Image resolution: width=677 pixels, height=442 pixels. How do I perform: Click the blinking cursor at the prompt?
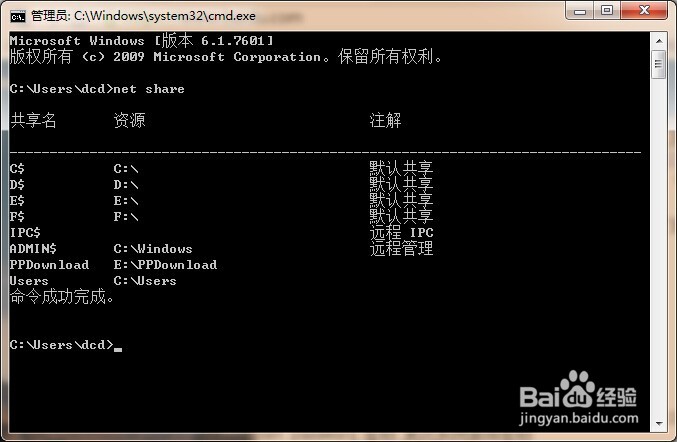click(118, 349)
